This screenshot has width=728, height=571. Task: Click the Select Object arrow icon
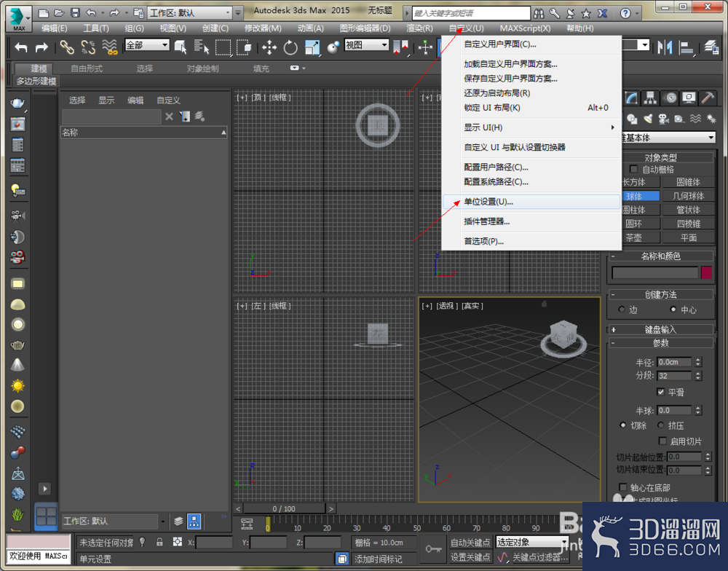point(180,45)
